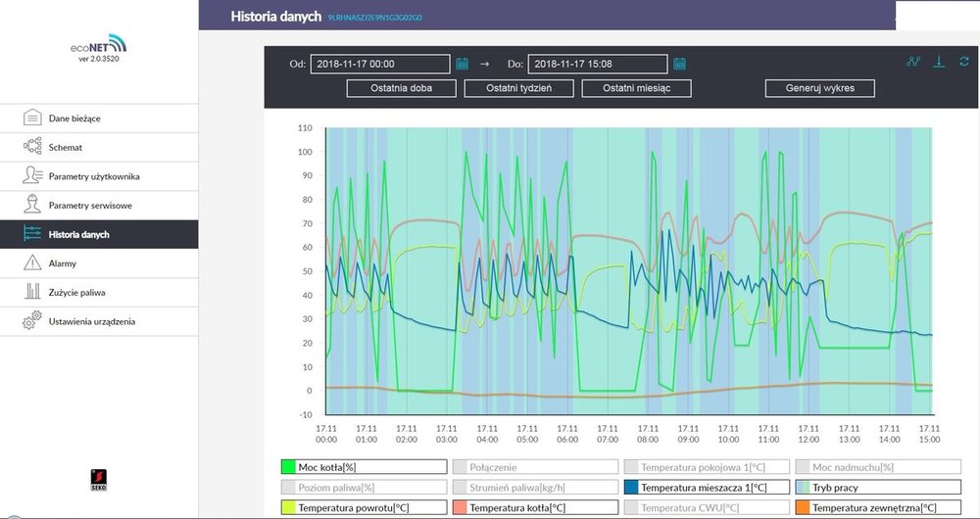The image size is (980, 519).
Task: Open Dane bieżące menu item
Action: click(74, 118)
